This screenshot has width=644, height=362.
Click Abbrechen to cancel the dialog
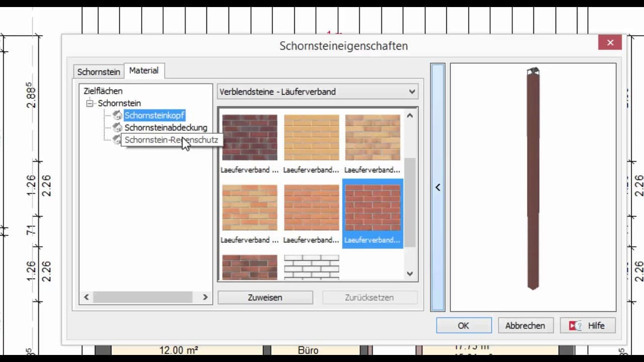pyautogui.click(x=525, y=325)
